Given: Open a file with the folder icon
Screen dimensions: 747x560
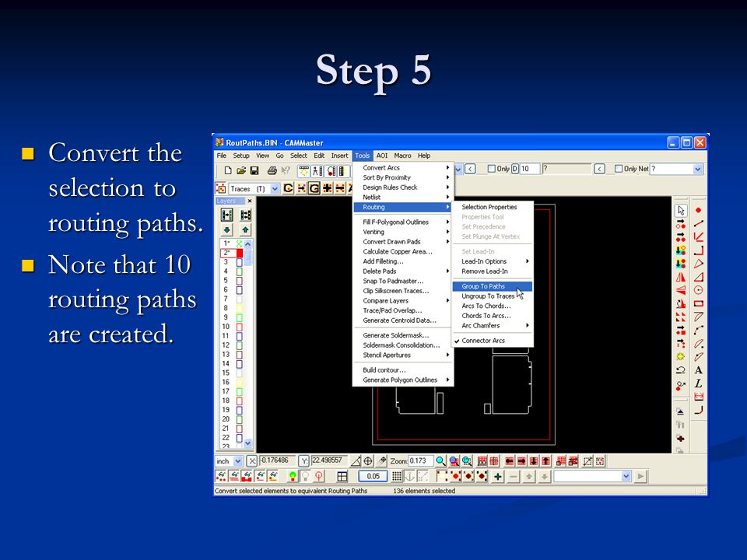Looking at the screenshot, I should click(x=241, y=170).
